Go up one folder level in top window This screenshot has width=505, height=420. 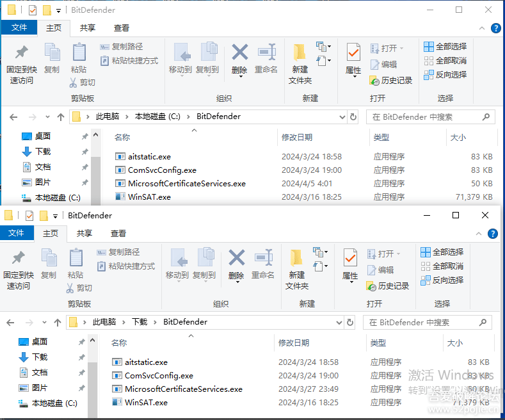click(61, 117)
